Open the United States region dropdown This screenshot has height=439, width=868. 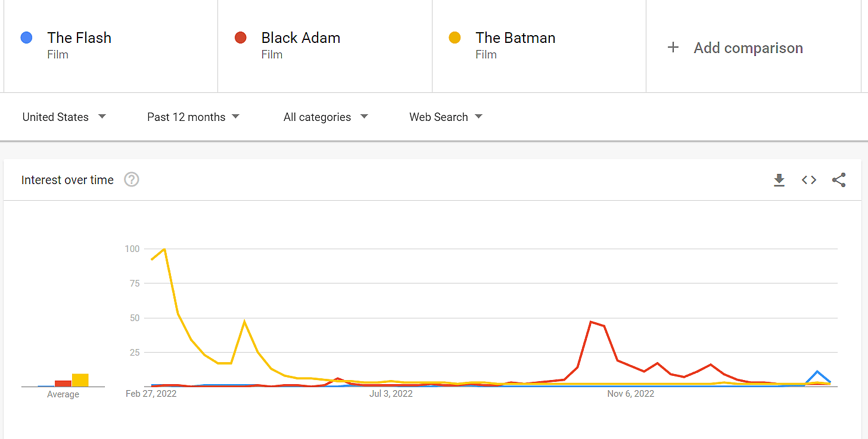click(64, 117)
